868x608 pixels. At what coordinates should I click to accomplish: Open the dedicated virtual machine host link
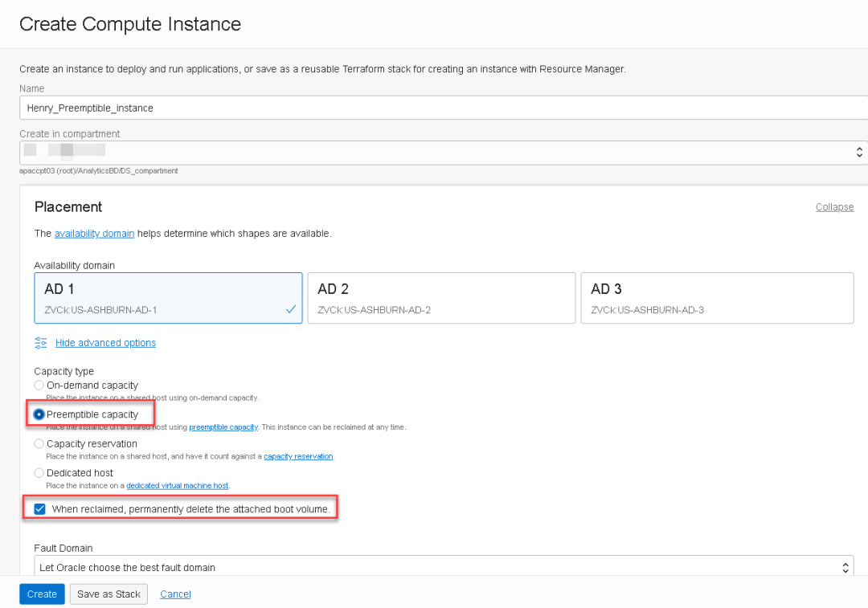pos(178,486)
